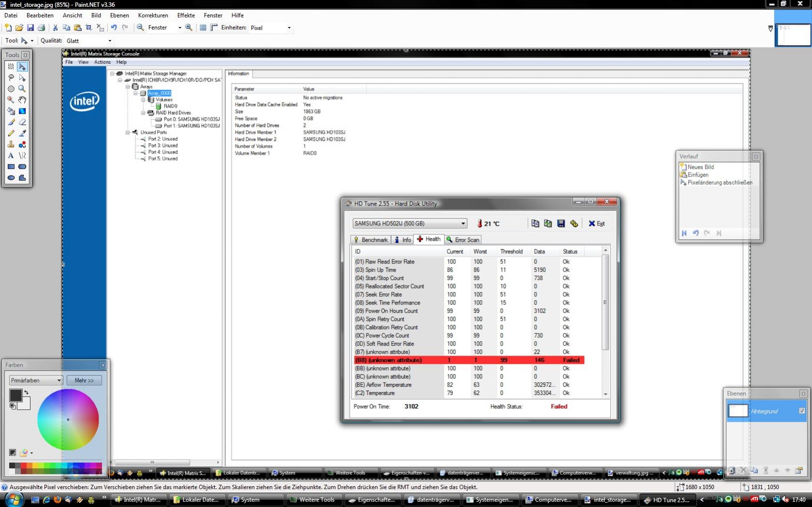Choose the Move Selection tool
The image size is (812, 507).
[x=22, y=78]
